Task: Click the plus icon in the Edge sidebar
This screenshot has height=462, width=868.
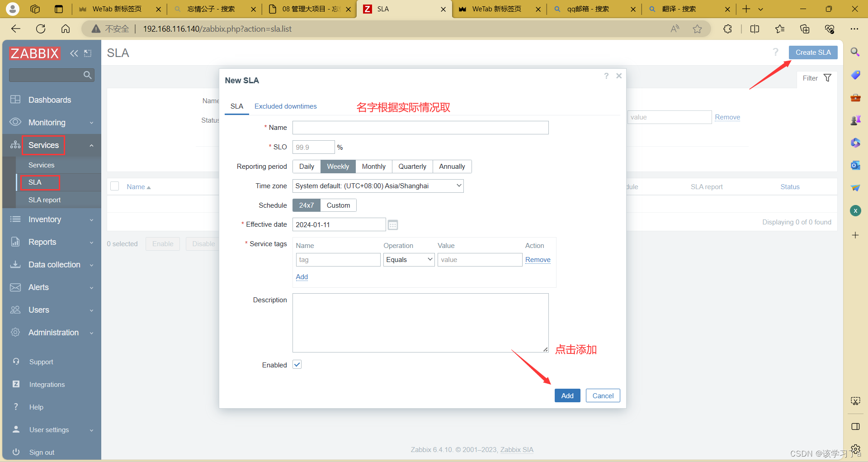Action: coord(855,235)
